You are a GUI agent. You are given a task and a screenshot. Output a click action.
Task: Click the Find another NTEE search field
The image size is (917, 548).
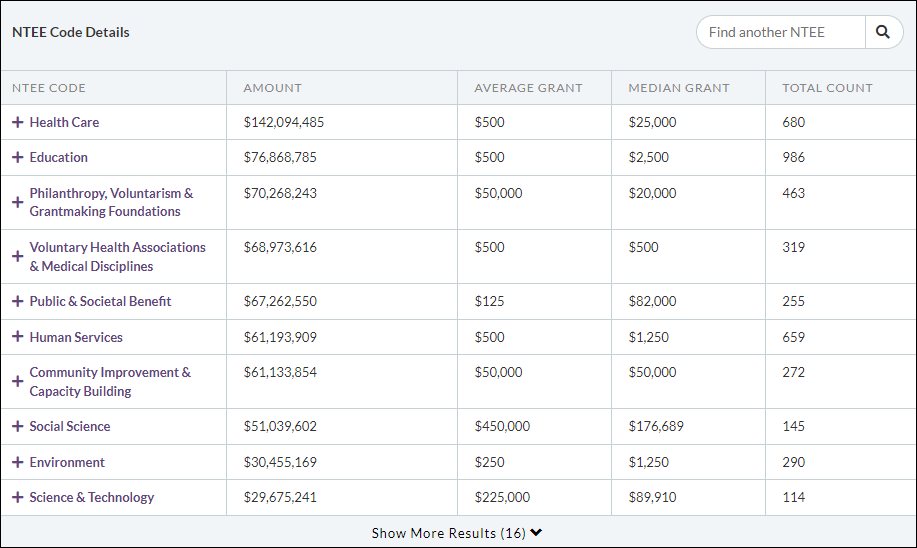(781, 32)
